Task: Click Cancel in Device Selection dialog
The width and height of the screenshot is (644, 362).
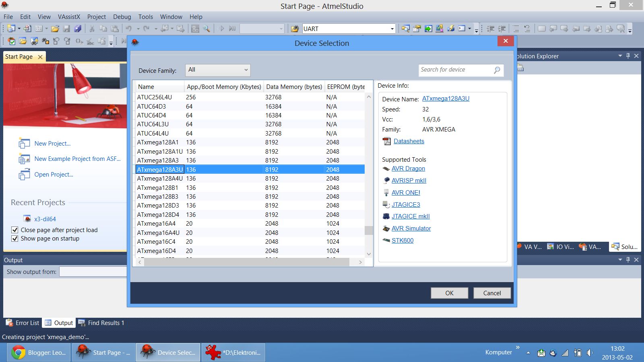Action: (492, 293)
